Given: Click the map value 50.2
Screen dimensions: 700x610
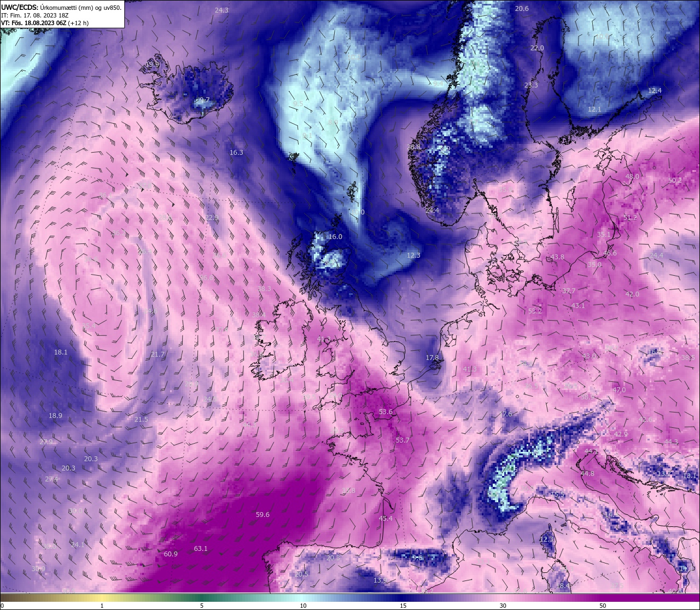Looking at the screenshot, I should [x=675, y=181].
